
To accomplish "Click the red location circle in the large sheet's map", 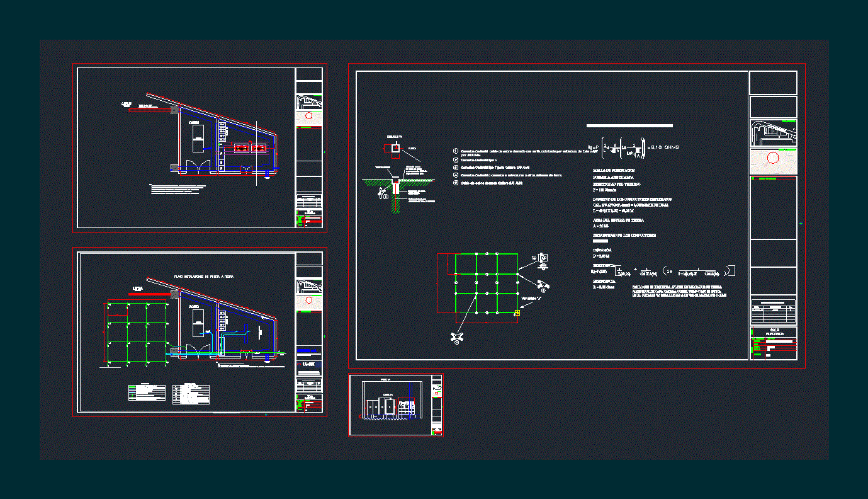I will point(773,158).
